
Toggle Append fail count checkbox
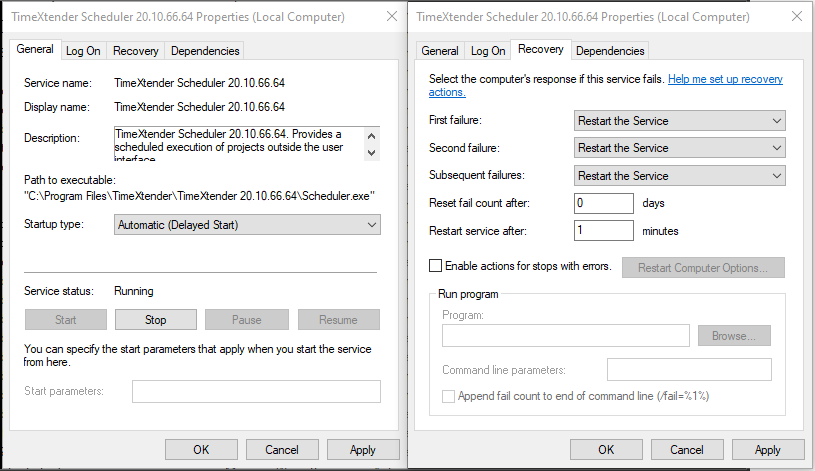(448, 396)
